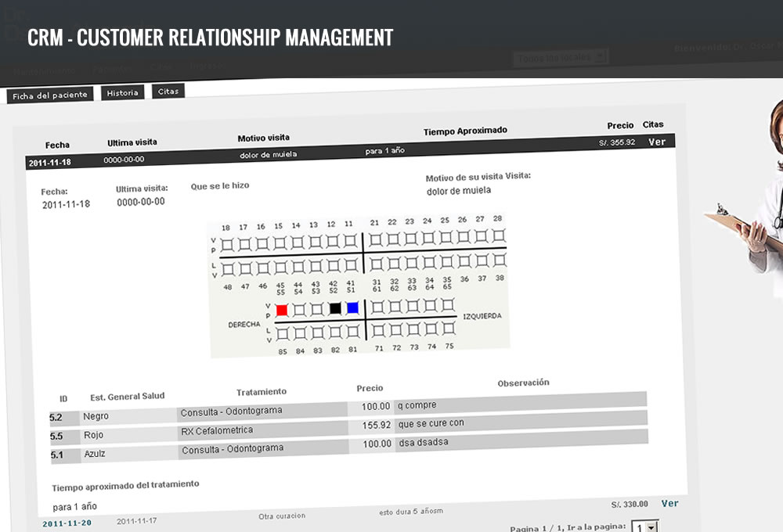Image resolution: width=783 pixels, height=532 pixels.
Task: Select tooth 85 box in the odontogram
Action: 282,334
